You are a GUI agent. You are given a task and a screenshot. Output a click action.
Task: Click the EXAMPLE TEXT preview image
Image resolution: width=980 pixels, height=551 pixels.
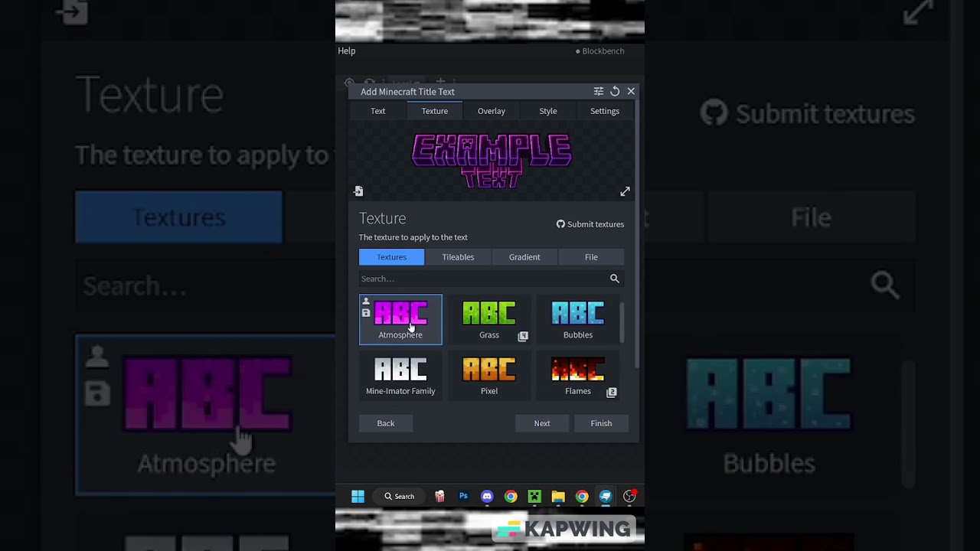click(492, 161)
